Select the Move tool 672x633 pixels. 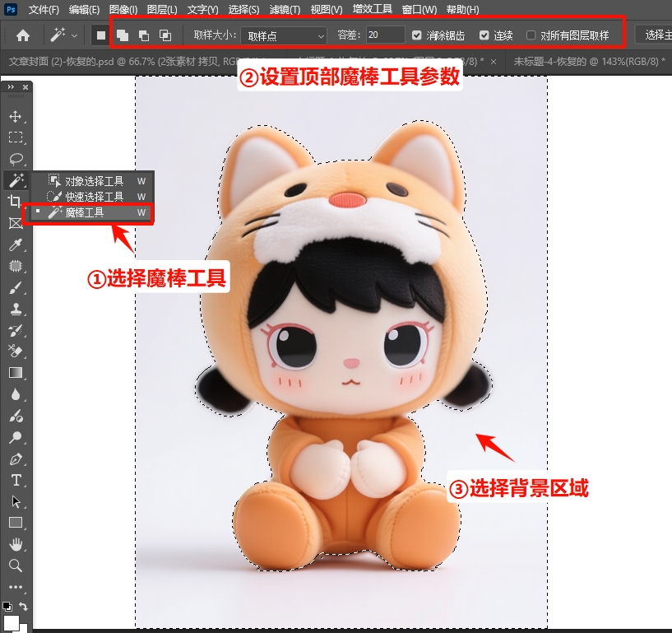16,117
